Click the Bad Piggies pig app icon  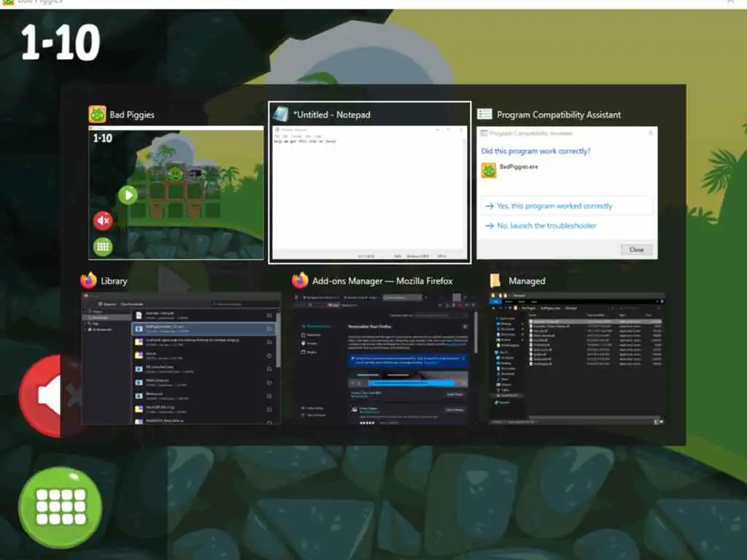97,114
